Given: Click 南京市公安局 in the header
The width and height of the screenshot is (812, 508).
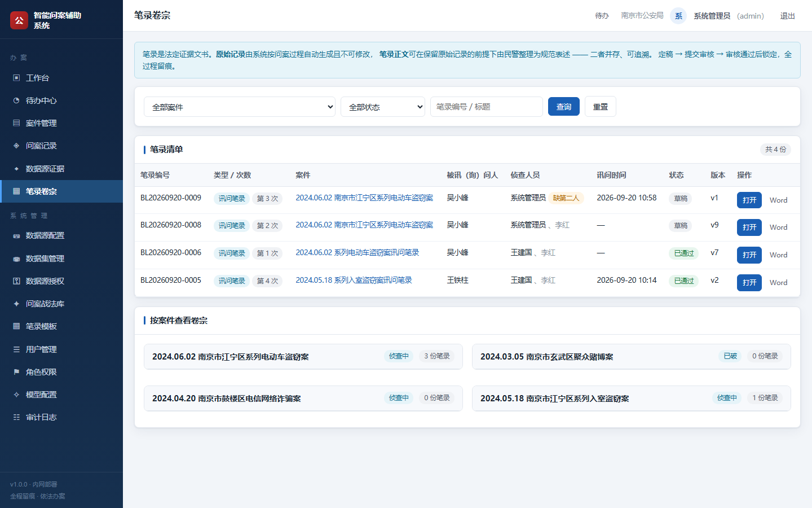Looking at the screenshot, I should pyautogui.click(x=642, y=16).
